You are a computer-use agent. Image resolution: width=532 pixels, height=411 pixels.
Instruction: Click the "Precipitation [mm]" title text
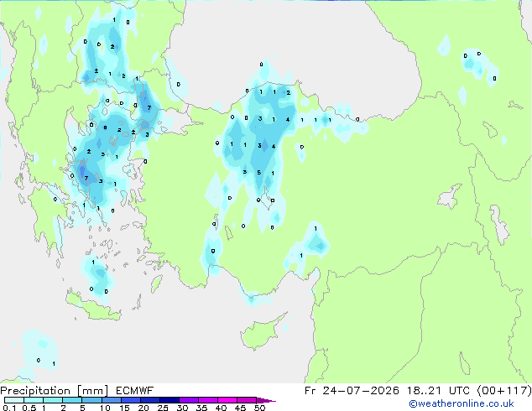[x=54, y=391]
